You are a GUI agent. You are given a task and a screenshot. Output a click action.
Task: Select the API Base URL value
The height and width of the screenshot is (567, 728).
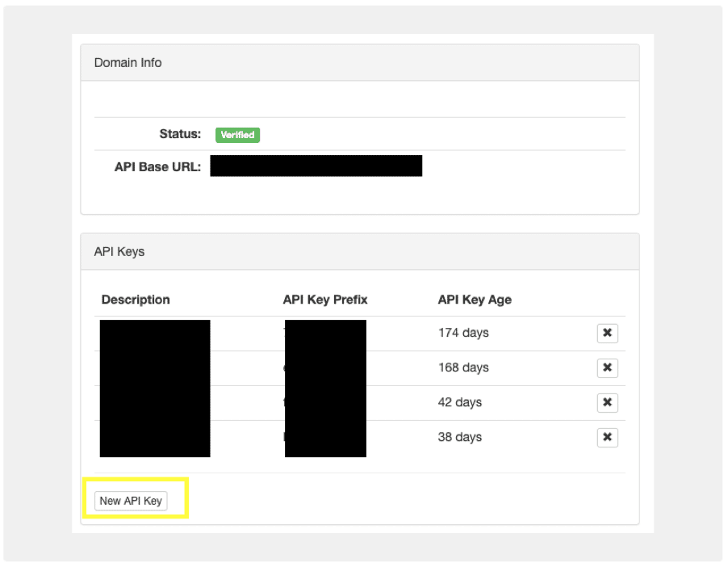pos(316,166)
